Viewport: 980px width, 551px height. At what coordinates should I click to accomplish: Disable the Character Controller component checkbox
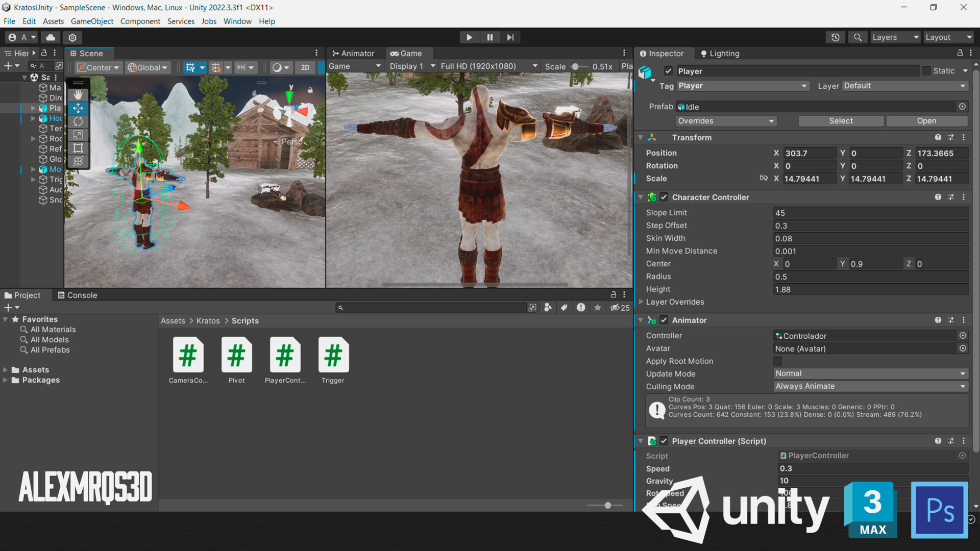point(664,197)
